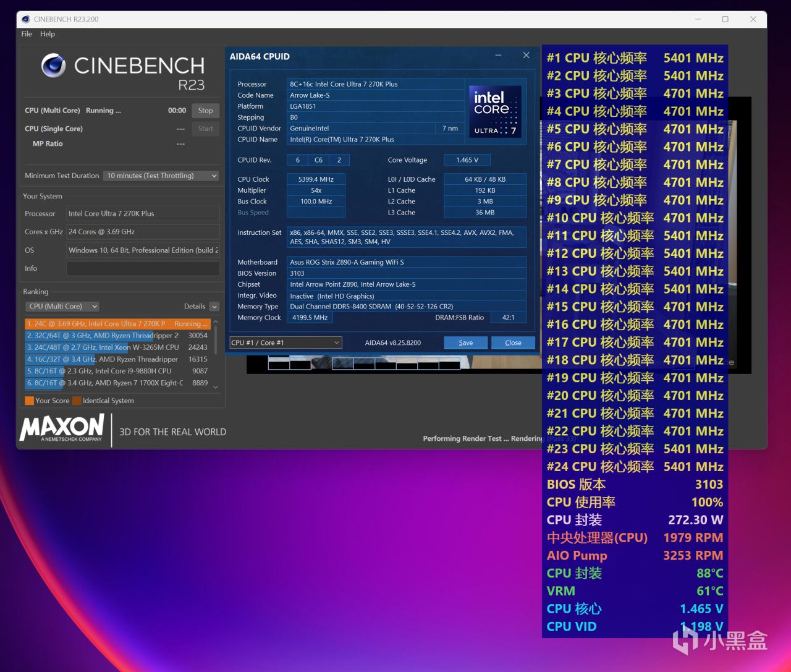The height and width of the screenshot is (672, 791).
Task: Click the CPU package power 272.30 W row
Action: click(x=635, y=520)
